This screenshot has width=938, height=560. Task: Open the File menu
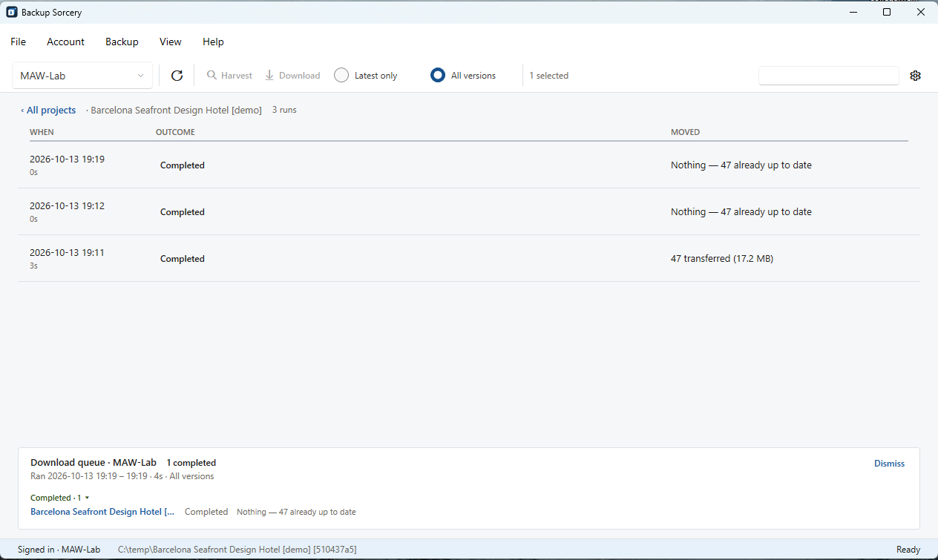click(19, 42)
